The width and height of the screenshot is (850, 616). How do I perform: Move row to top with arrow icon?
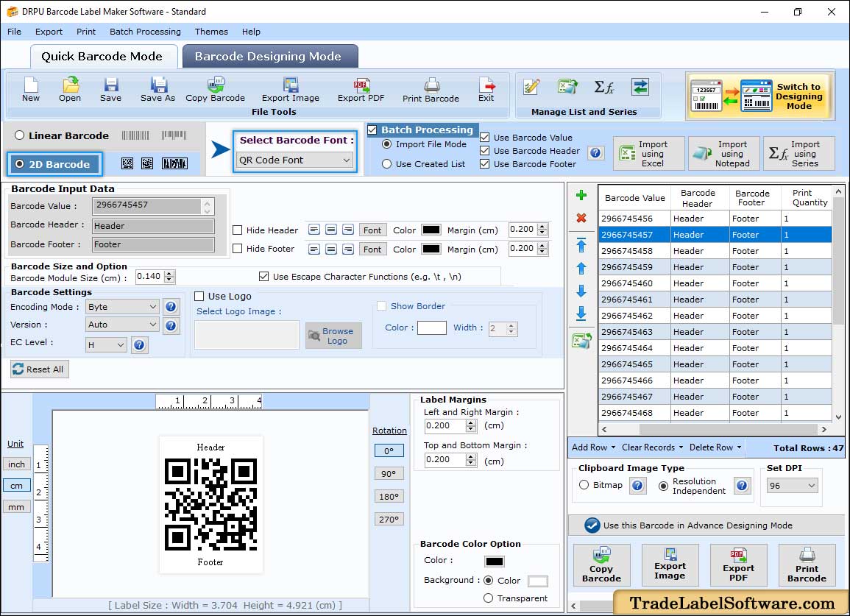click(581, 245)
